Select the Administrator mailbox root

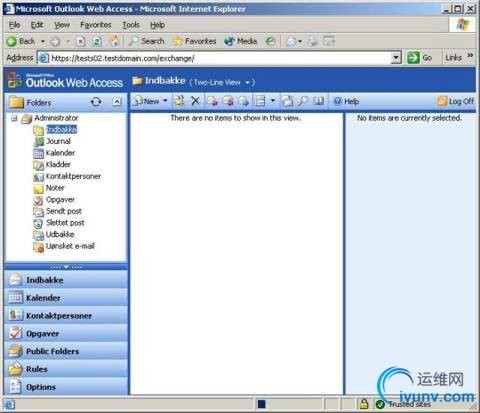click(x=56, y=118)
